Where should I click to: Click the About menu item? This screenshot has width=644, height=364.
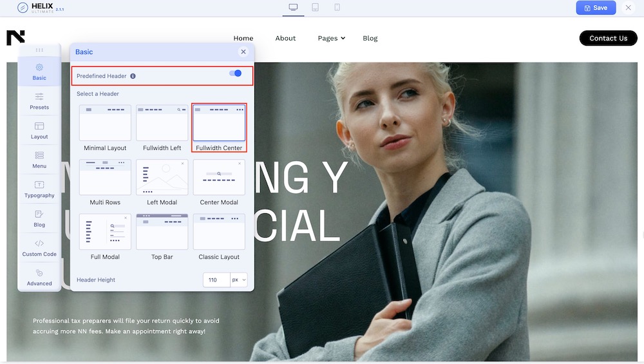tap(285, 38)
